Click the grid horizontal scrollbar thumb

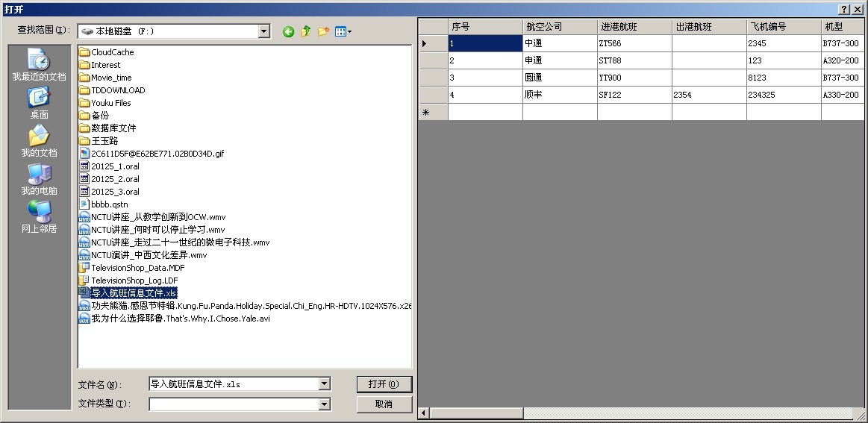point(477,413)
